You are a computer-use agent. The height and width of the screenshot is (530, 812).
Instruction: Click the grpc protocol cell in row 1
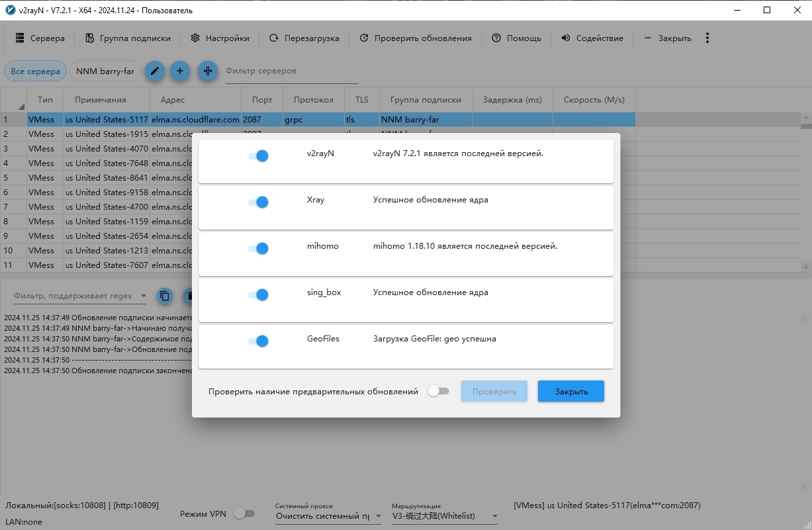314,120
